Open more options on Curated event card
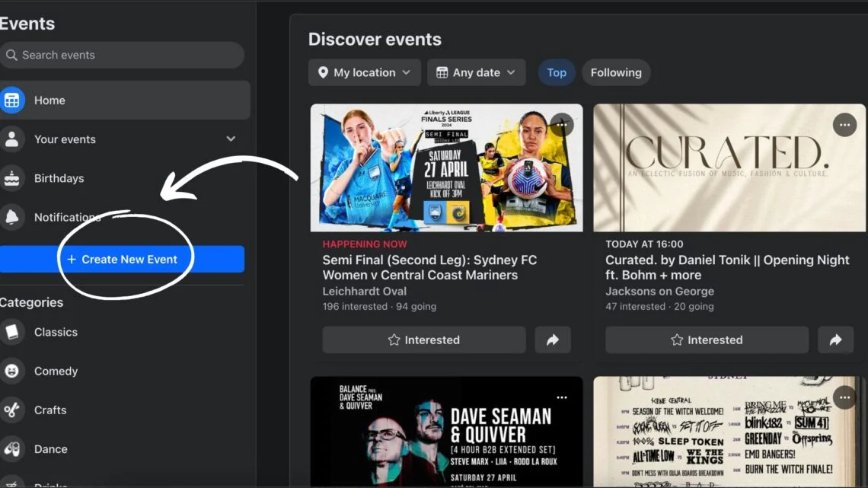The height and width of the screenshot is (488, 868). click(x=844, y=125)
